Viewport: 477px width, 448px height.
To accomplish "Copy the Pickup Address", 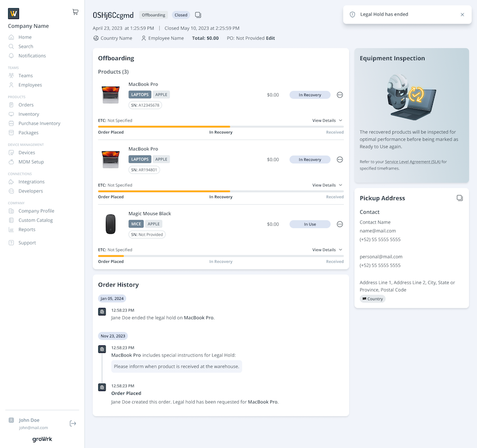I will coord(460,198).
